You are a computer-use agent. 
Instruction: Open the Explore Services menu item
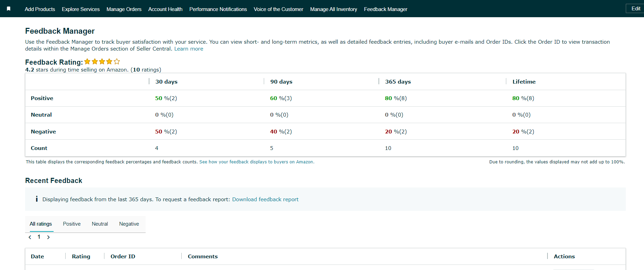tap(81, 9)
